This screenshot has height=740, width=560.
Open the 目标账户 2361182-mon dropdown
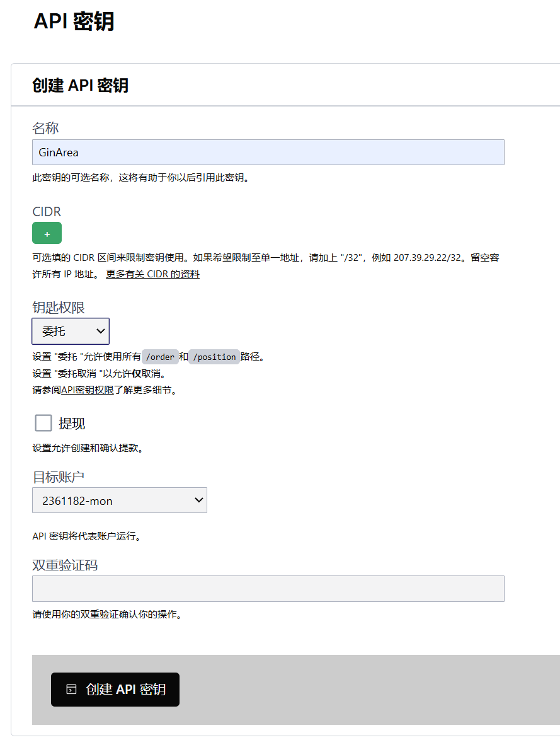(x=119, y=500)
